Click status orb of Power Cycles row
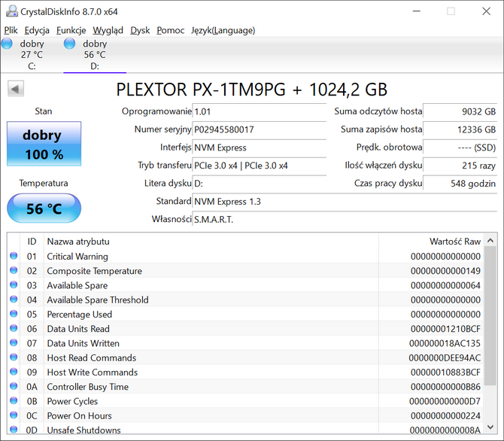Image resolution: width=504 pixels, height=441 pixels. [x=14, y=400]
